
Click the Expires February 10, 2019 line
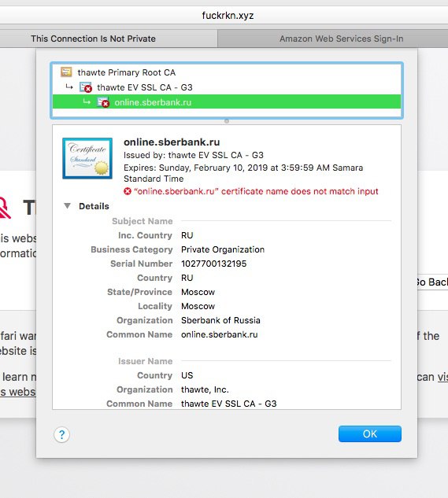click(x=243, y=173)
